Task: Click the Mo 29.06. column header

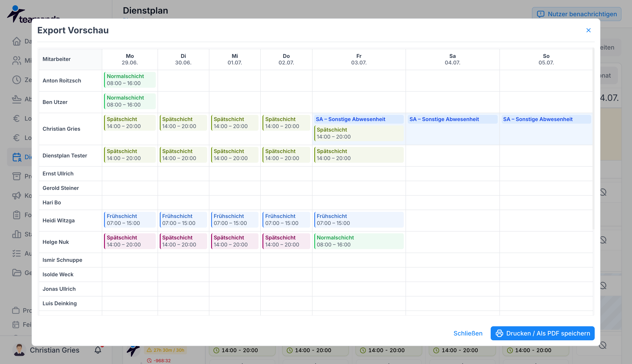Action: pos(130,59)
